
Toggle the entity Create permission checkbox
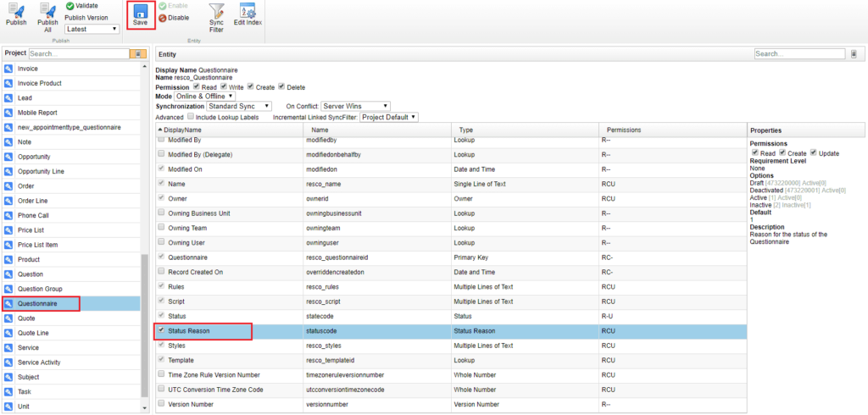click(251, 87)
